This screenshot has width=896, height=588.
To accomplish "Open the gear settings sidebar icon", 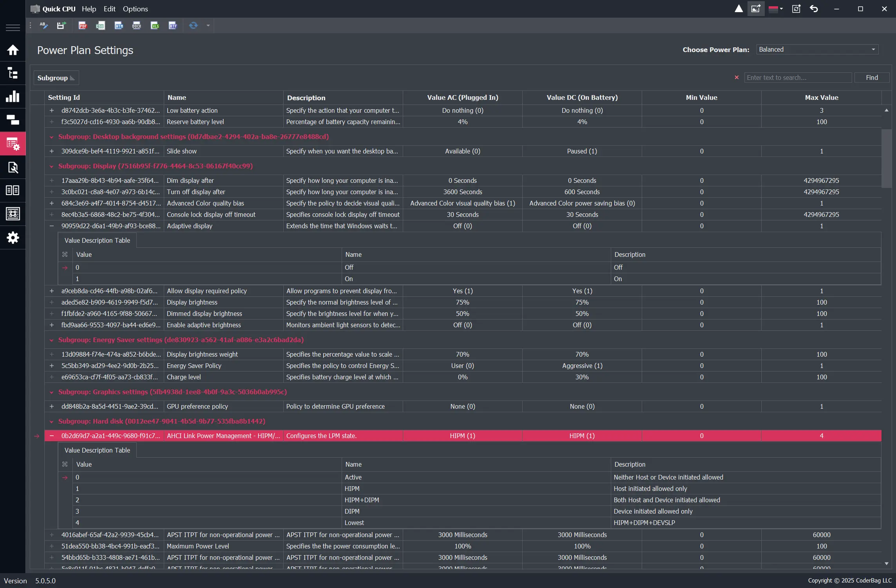I will pyautogui.click(x=13, y=238).
